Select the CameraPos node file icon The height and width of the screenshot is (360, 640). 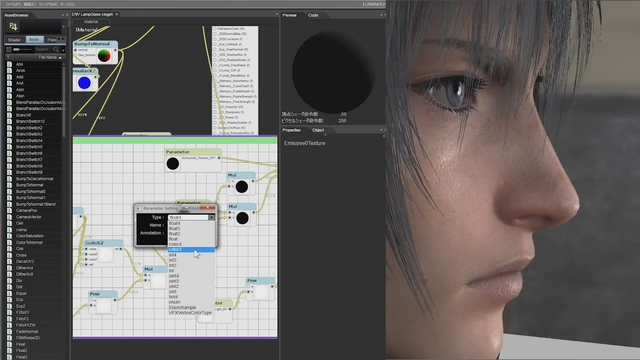tap(9, 211)
